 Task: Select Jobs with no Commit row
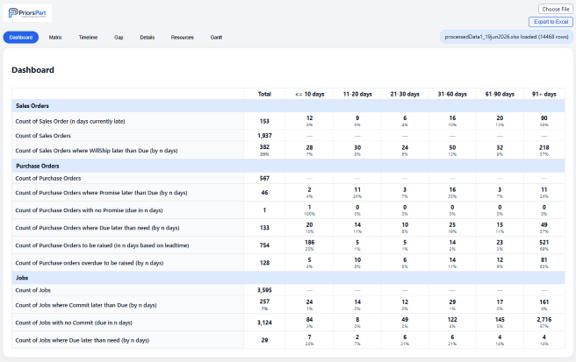[288, 323]
